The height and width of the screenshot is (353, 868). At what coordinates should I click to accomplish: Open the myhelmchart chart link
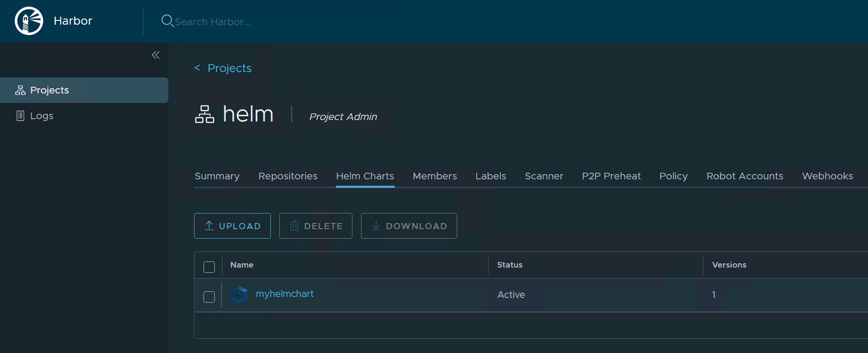tap(285, 294)
